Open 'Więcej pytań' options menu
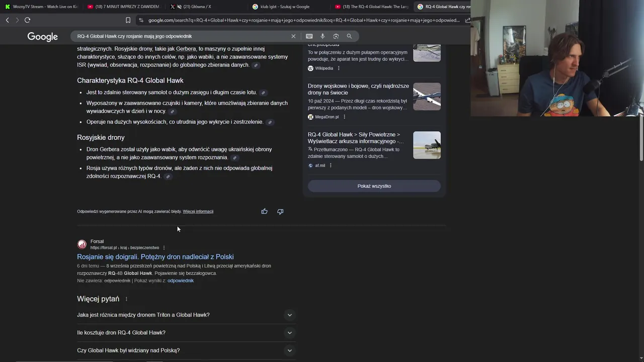The image size is (644, 362). tap(126, 299)
